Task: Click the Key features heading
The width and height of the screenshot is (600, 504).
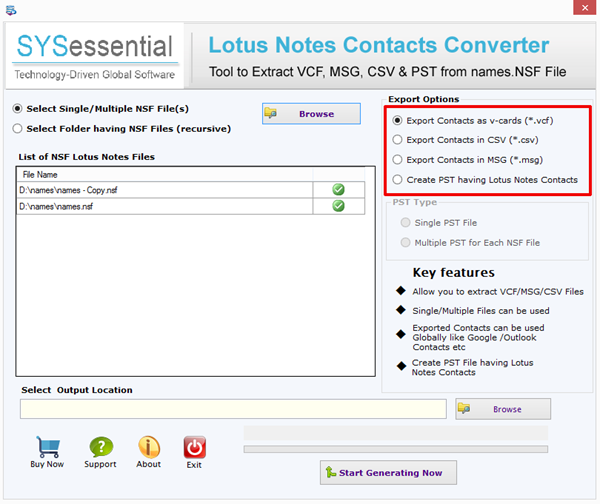Action: tap(453, 272)
